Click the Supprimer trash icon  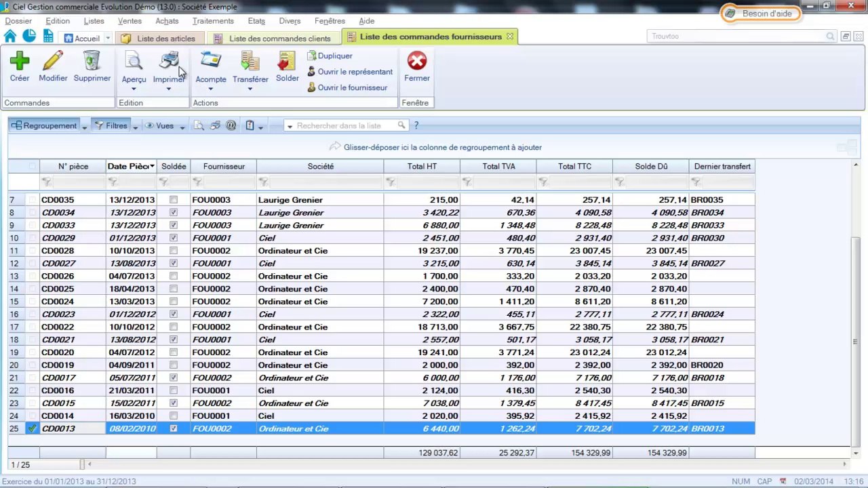point(92,61)
